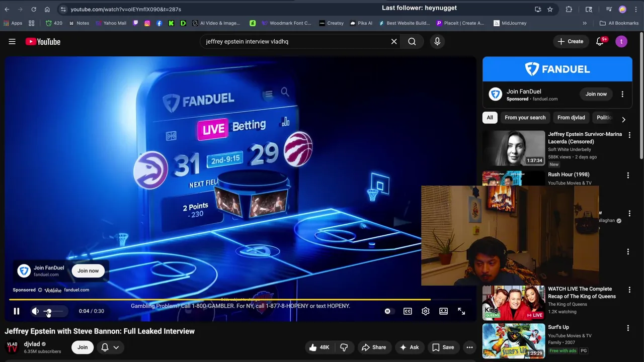
Task: Open the Facebook bookmark icon
Action: pos(159,23)
